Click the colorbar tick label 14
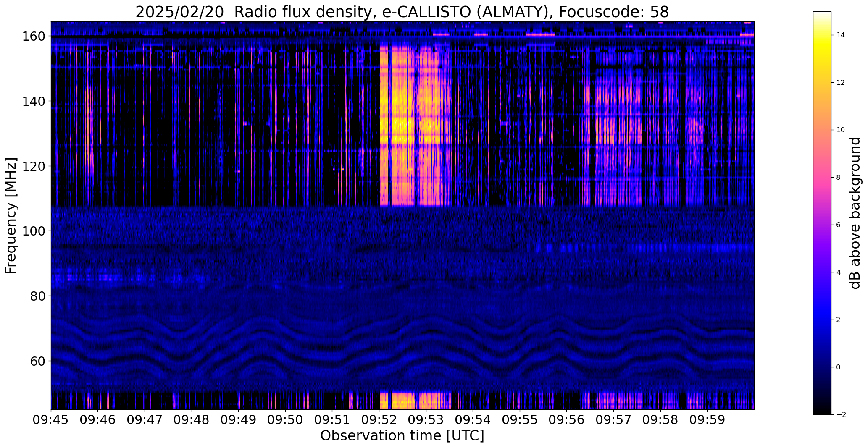868x448 pixels. click(841, 35)
